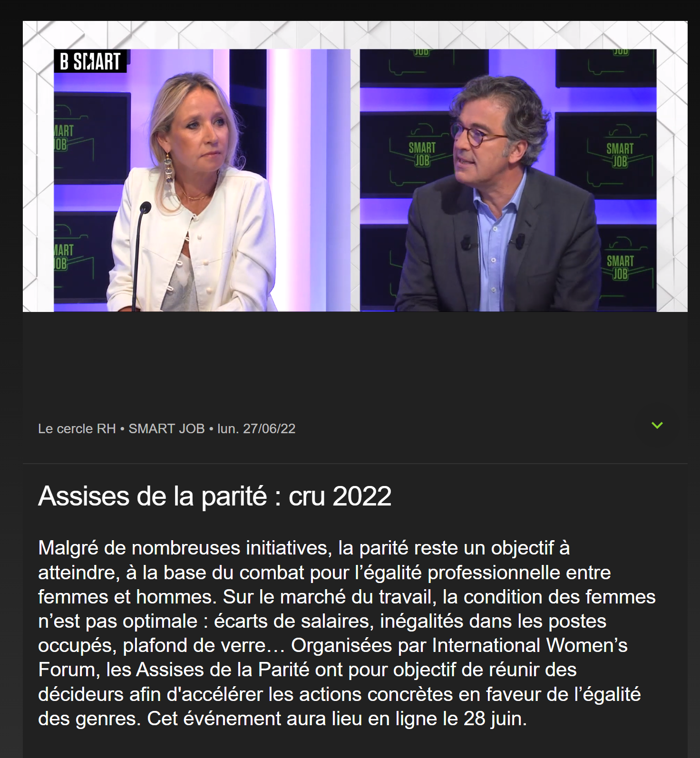Click the description paragraph starting with Malgré
The width and height of the screenshot is (700, 758).
click(347, 633)
